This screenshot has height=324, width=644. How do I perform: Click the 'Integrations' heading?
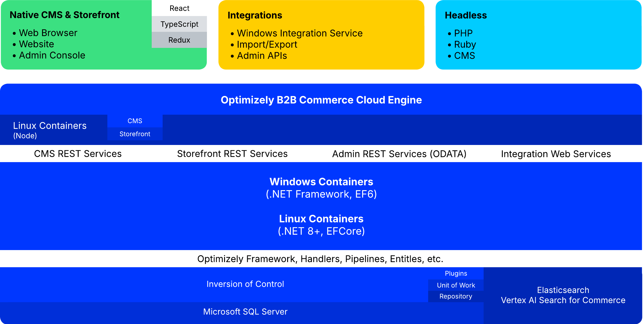(x=255, y=15)
